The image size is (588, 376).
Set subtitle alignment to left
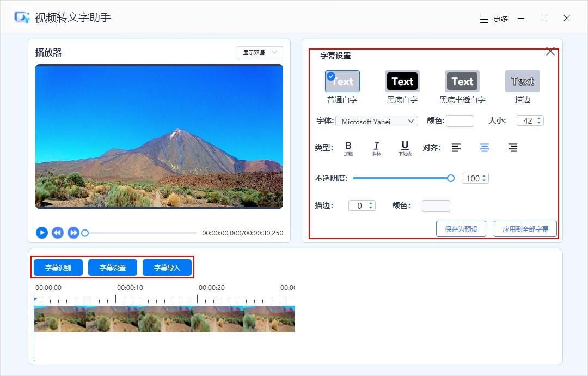pos(456,147)
